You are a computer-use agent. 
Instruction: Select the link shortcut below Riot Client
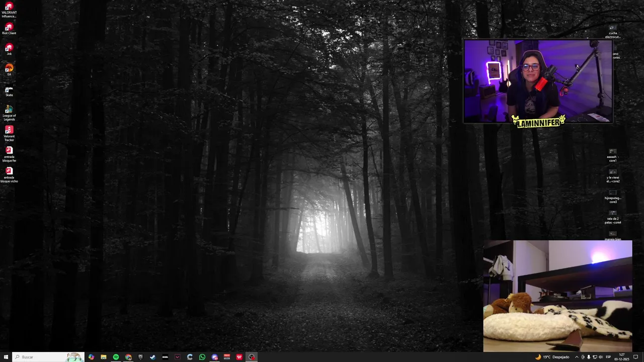[x=9, y=49]
